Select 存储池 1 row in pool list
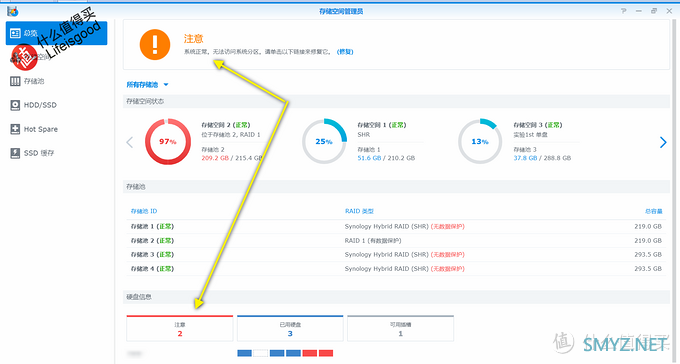 [x=396, y=226]
